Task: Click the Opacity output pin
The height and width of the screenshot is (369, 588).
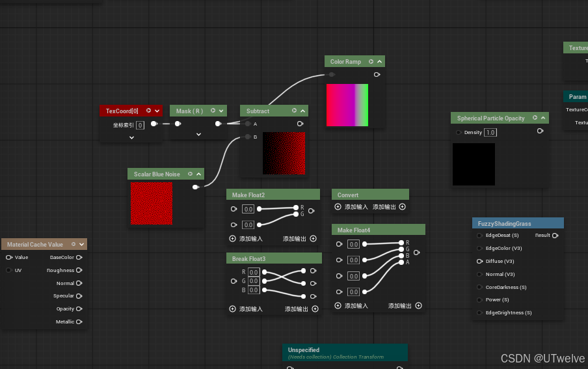Action: point(79,309)
